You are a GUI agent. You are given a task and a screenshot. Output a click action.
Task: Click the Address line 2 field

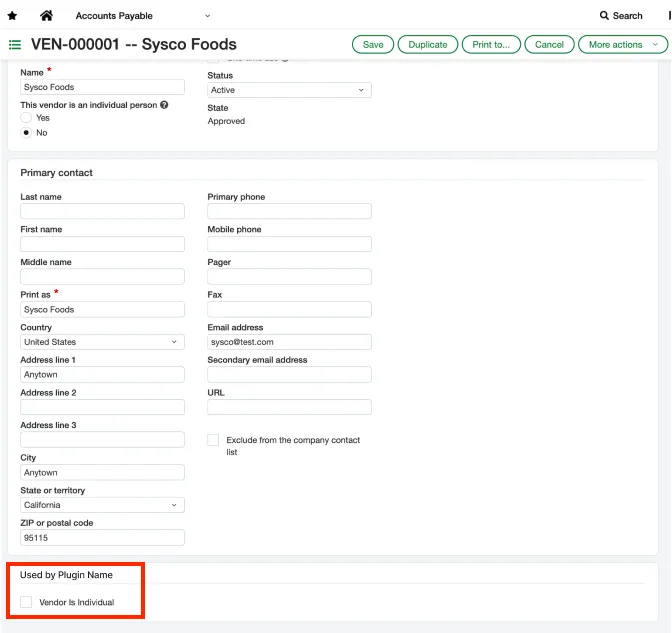[x=102, y=407]
